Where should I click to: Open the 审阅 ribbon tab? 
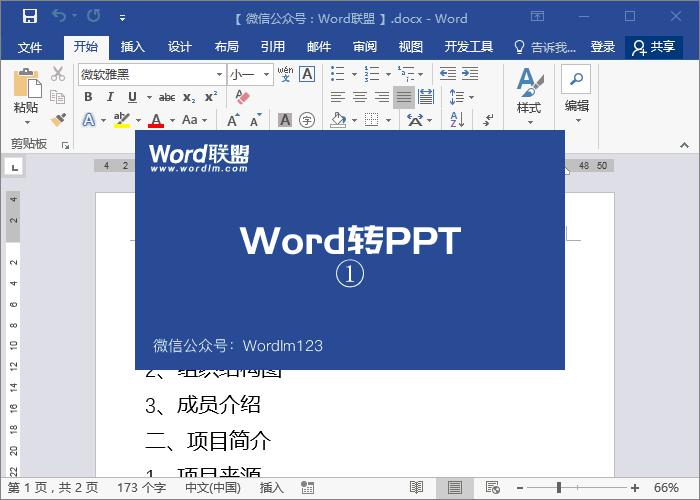tap(365, 46)
